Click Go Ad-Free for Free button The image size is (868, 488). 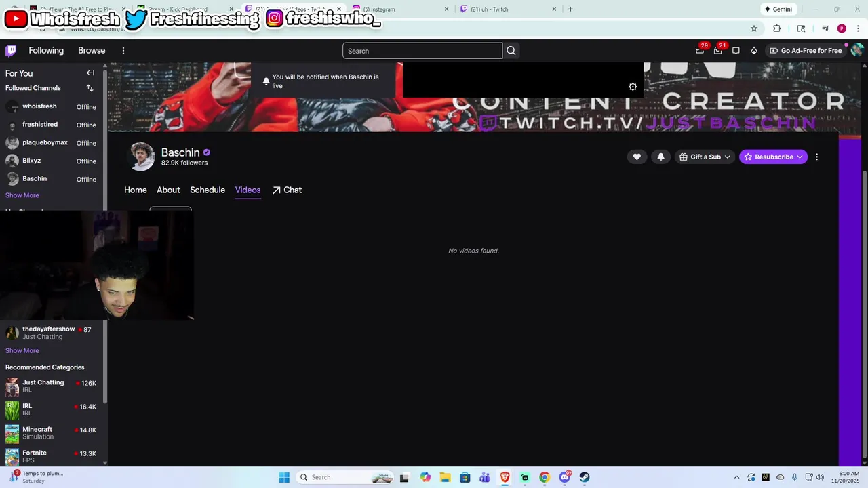tap(806, 51)
